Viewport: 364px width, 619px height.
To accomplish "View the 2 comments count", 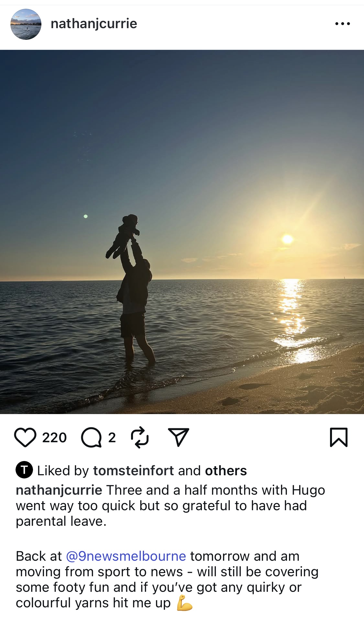I will tap(112, 438).
